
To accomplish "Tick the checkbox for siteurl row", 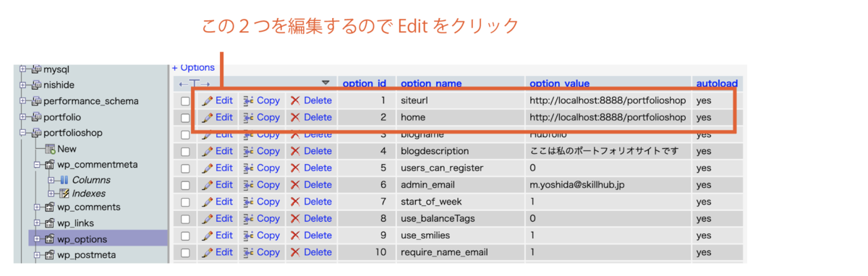I will pos(185,101).
